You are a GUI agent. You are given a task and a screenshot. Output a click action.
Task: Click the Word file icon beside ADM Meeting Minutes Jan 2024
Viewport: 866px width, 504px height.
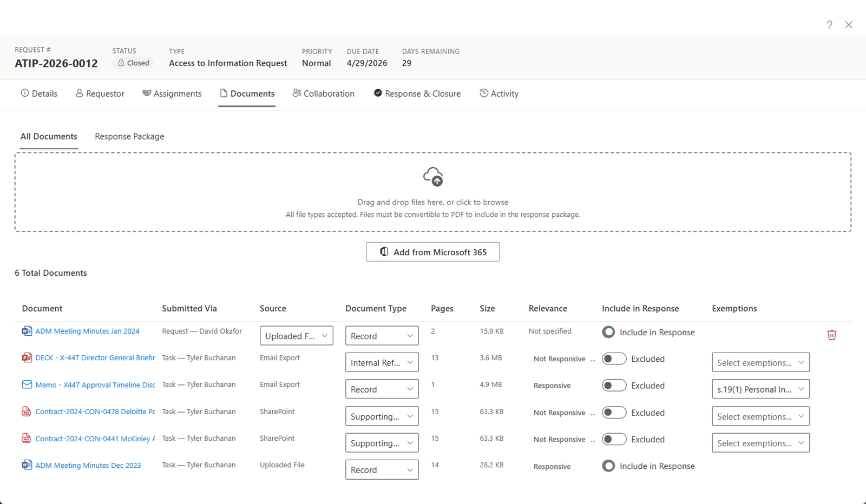pos(27,330)
